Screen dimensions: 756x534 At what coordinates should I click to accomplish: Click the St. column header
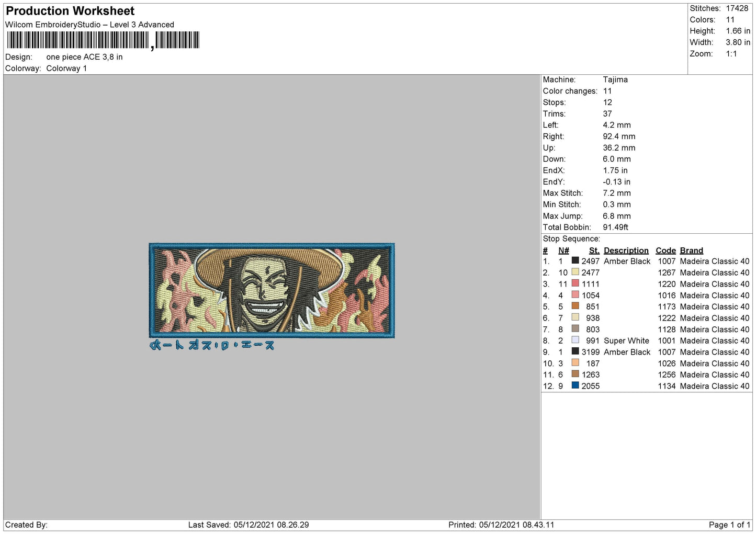tap(594, 251)
